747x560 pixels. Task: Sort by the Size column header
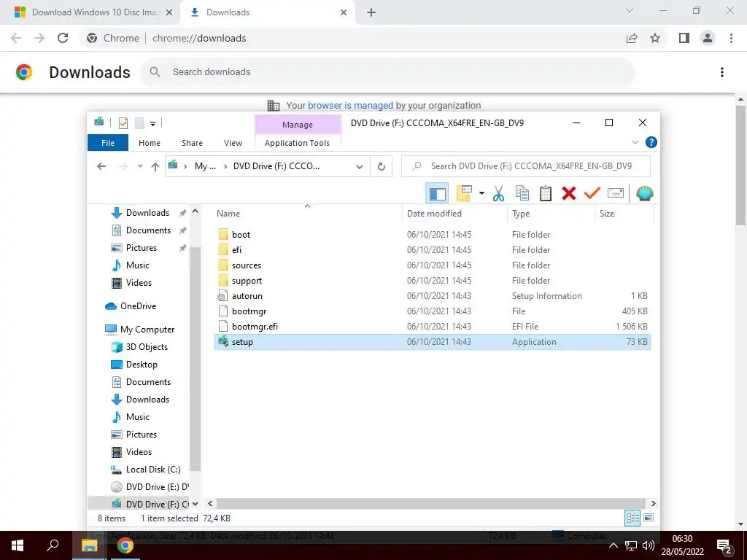point(624,214)
